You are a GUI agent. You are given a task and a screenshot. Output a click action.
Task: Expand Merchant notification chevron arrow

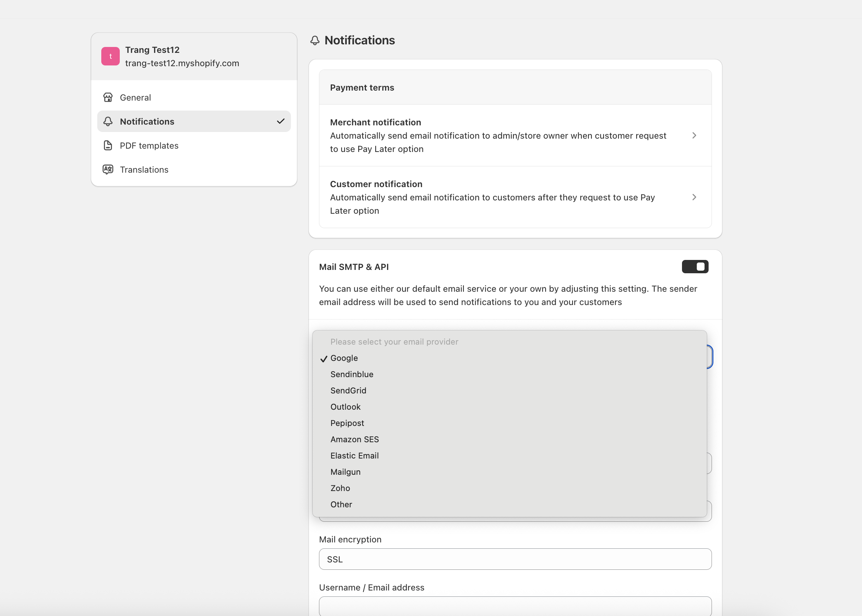click(694, 135)
